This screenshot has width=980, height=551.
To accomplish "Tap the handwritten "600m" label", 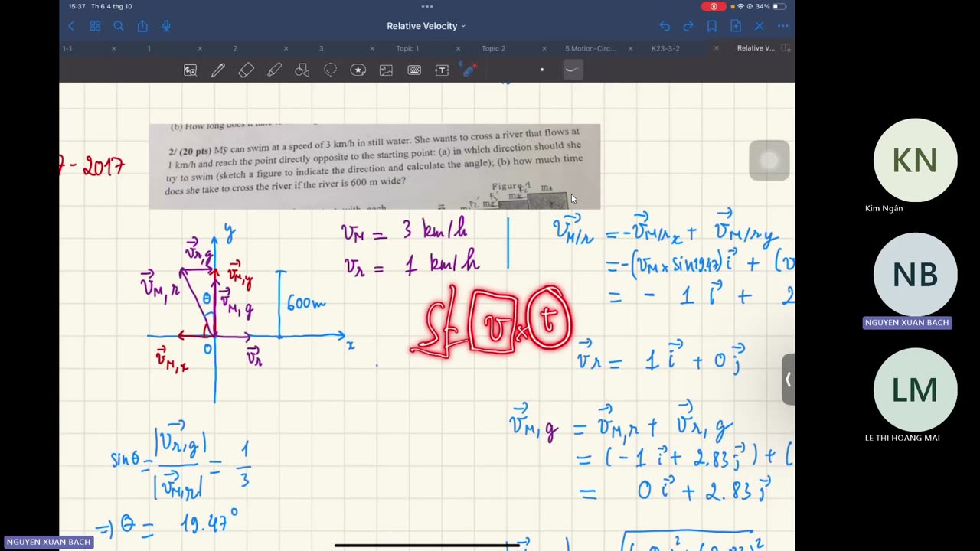I will point(306,303).
